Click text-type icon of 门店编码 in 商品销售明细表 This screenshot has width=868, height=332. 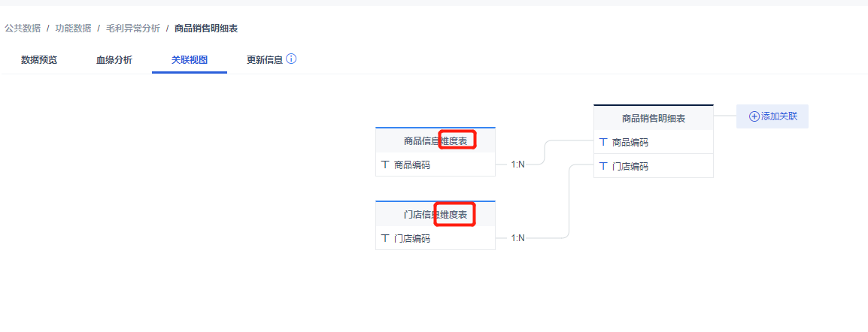point(603,166)
